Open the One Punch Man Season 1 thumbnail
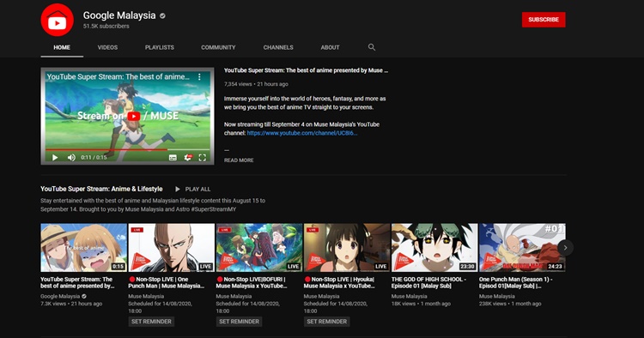This screenshot has width=644, height=338. 522,247
